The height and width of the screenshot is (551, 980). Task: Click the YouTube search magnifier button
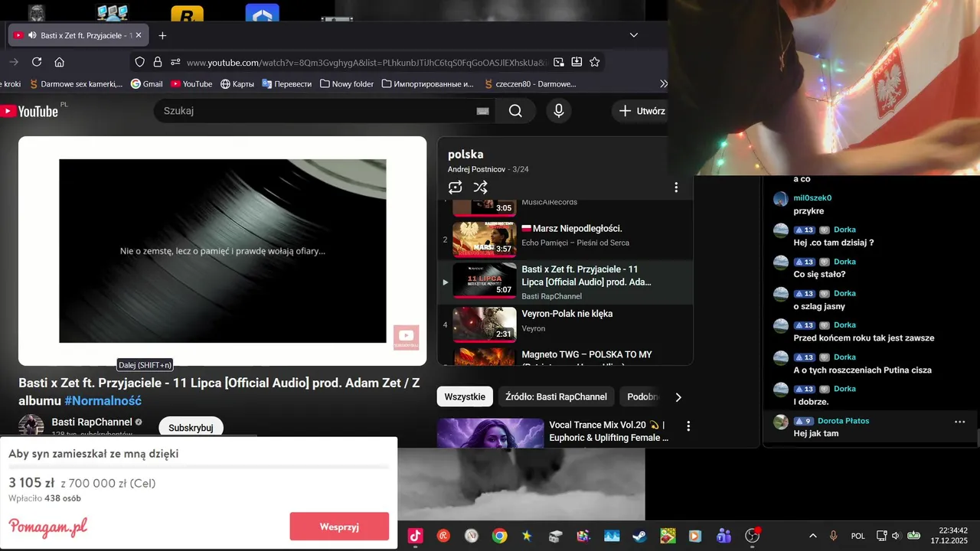point(515,111)
